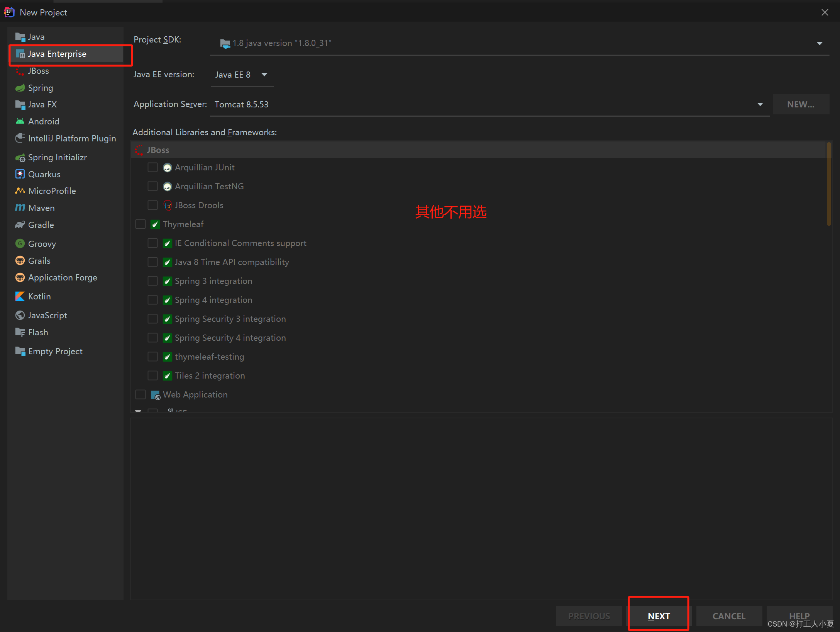Select the Quarkus project icon
Screen dimensions: 840x632
(x=20, y=174)
